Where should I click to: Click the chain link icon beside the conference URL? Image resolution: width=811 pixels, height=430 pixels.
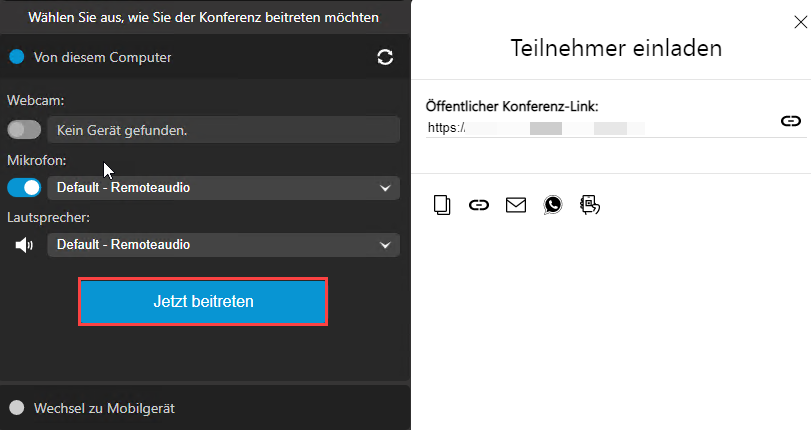[790, 121]
